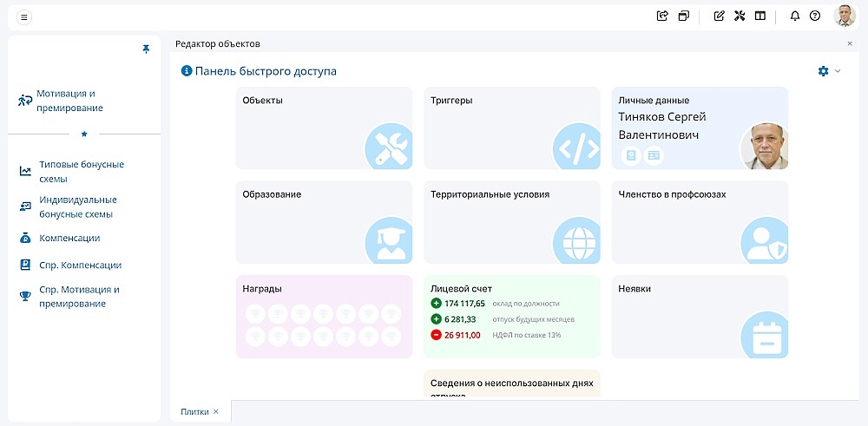Click the ID card icon in Личные данные
The height and width of the screenshot is (426, 868).
pos(654,155)
